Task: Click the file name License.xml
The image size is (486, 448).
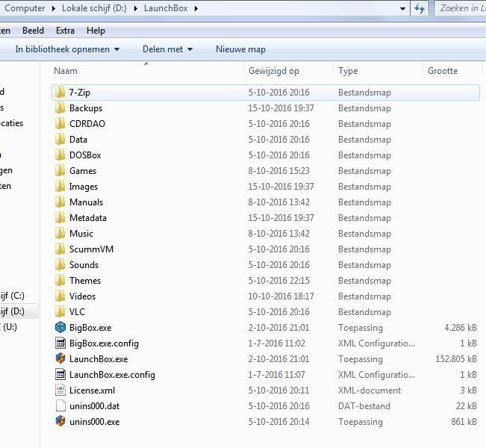Action: pos(92,391)
